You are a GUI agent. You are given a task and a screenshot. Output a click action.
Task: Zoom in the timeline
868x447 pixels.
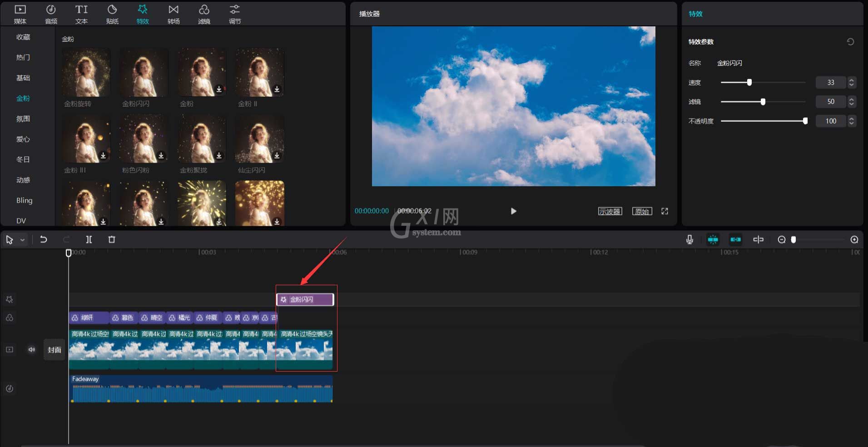tap(854, 239)
